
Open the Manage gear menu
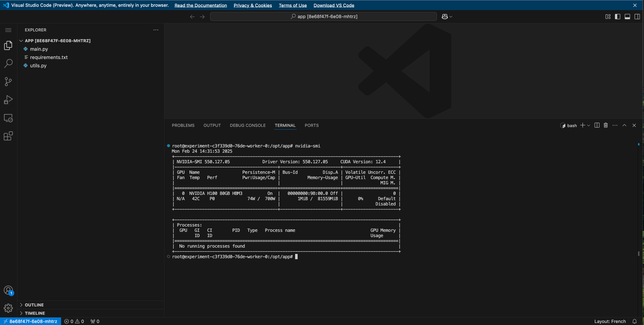(x=8, y=308)
